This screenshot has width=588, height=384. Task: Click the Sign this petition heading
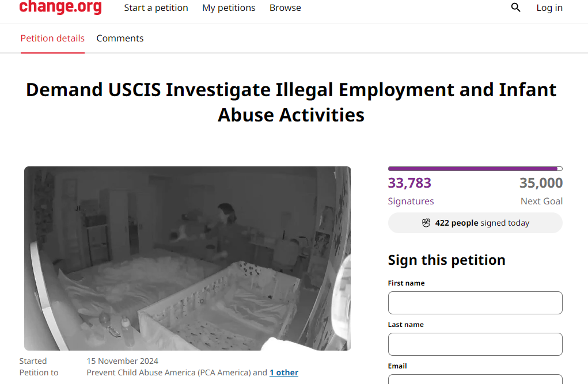click(x=447, y=260)
